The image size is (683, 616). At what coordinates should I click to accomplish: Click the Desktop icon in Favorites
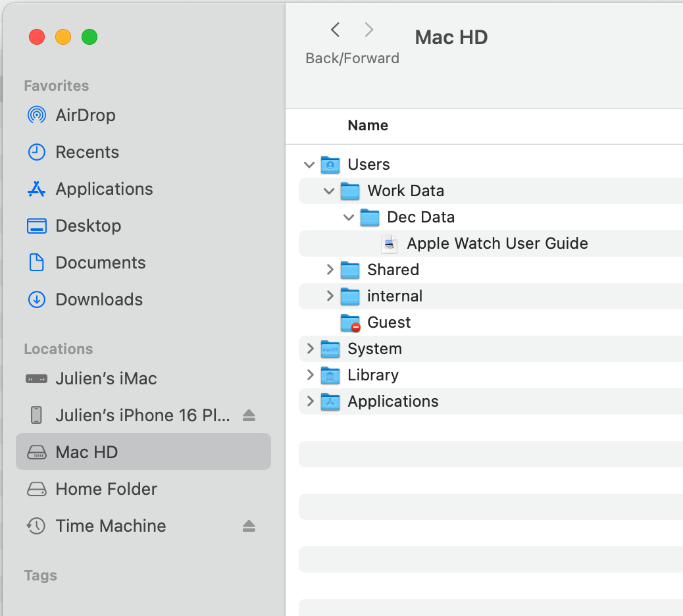pos(36,226)
